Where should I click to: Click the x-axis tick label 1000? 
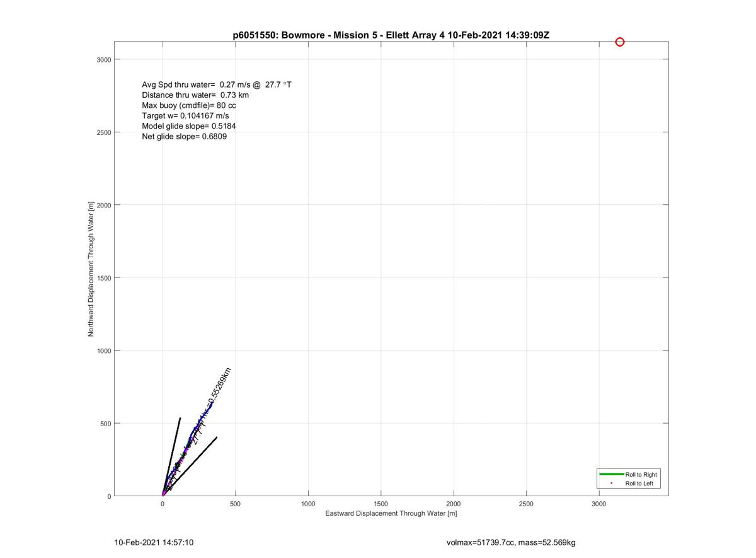point(308,504)
